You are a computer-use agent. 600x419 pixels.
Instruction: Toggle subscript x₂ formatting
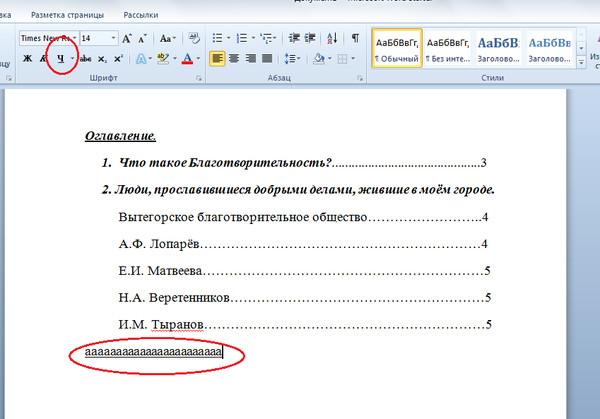point(102,59)
